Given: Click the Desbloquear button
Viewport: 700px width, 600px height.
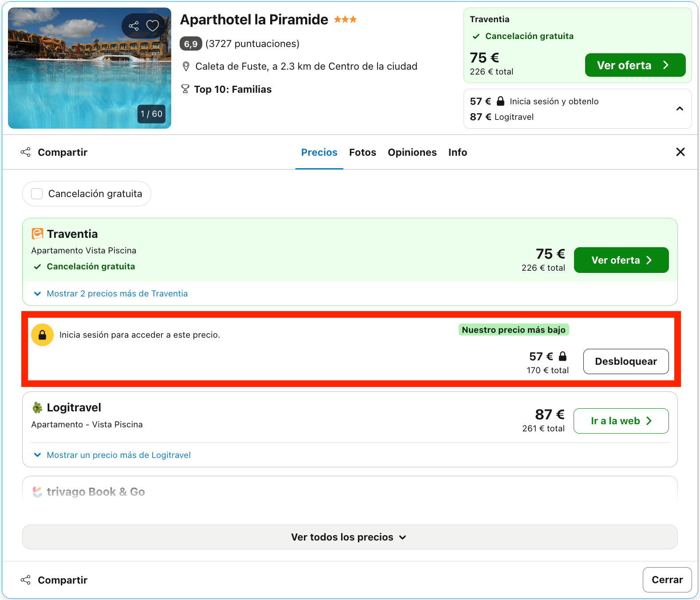Looking at the screenshot, I should tap(626, 361).
